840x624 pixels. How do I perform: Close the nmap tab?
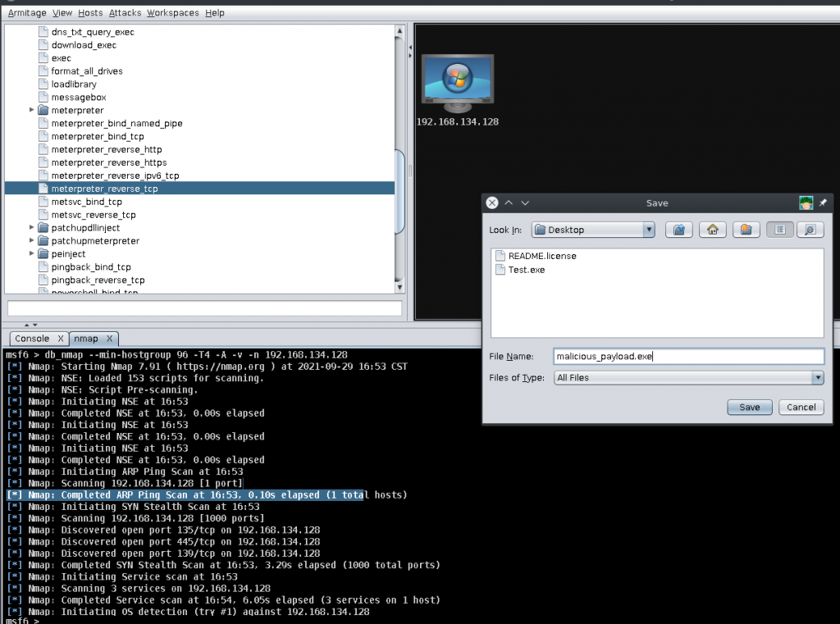tap(109, 339)
